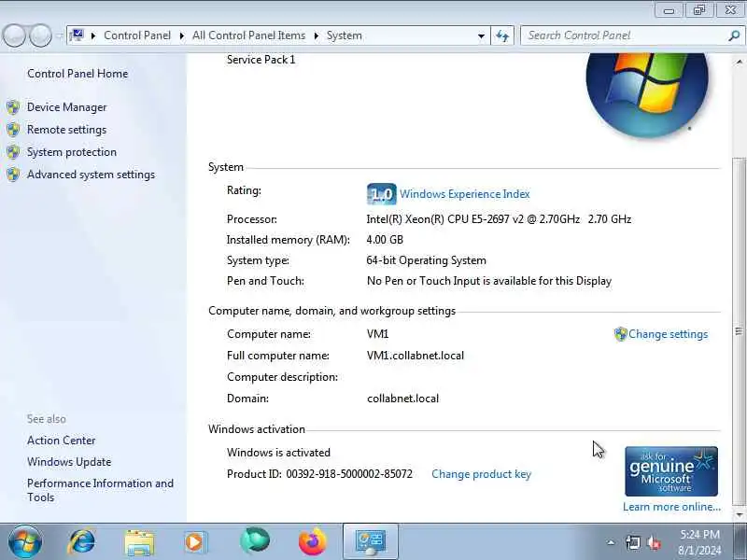Click the shield icon beside System protection
Screen dimensions: 747x560
[x=13, y=152]
